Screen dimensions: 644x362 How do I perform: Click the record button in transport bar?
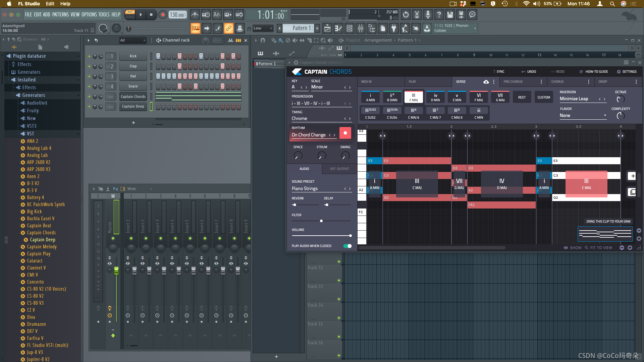(163, 15)
